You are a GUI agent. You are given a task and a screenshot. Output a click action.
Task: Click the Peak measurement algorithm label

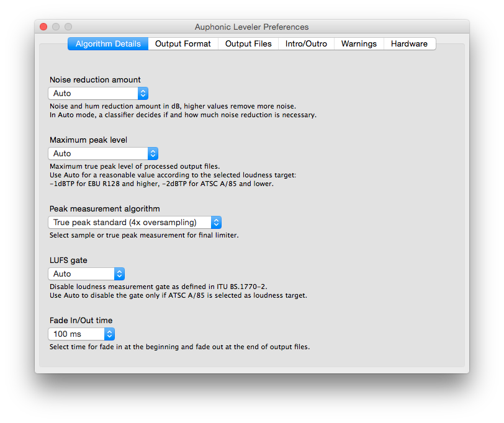(105, 209)
